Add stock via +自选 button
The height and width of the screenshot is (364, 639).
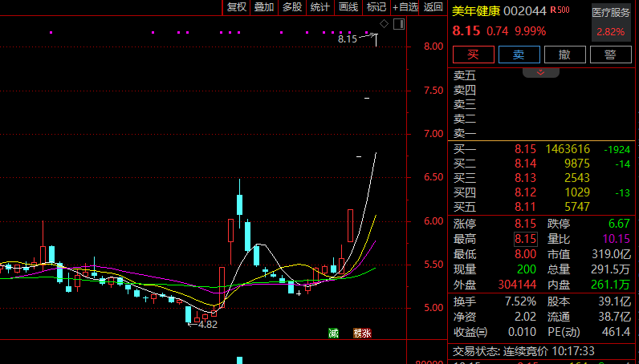tap(405, 7)
